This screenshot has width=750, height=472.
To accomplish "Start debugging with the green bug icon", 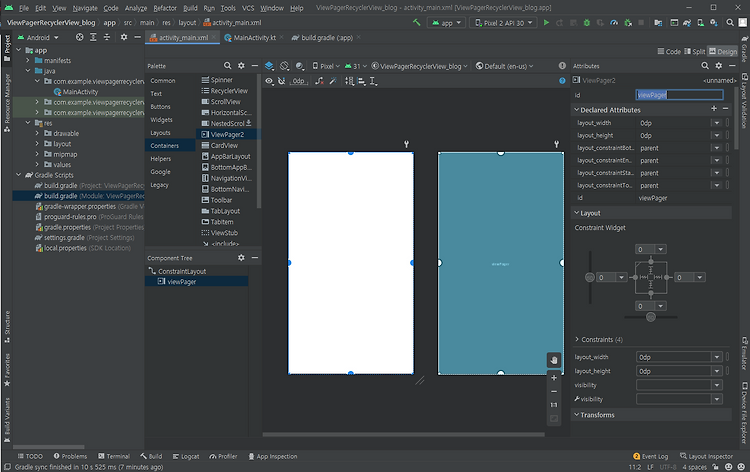I will [x=586, y=22].
